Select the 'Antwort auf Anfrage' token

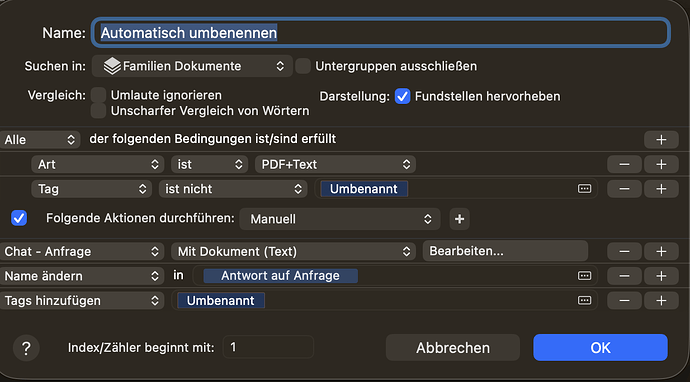coord(280,276)
